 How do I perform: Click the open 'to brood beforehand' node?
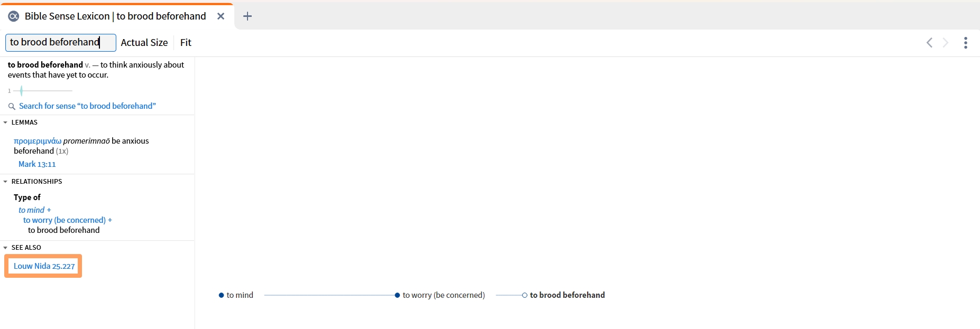pyautogui.click(x=525, y=295)
